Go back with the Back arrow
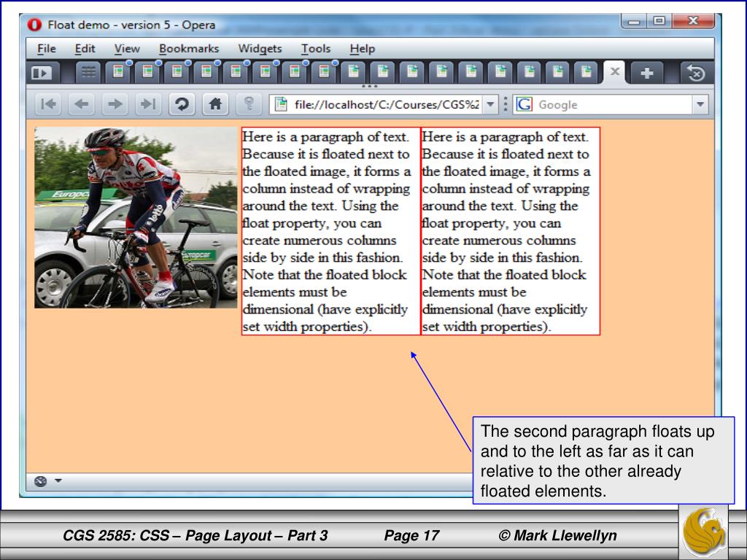 click(x=82, y=104)
